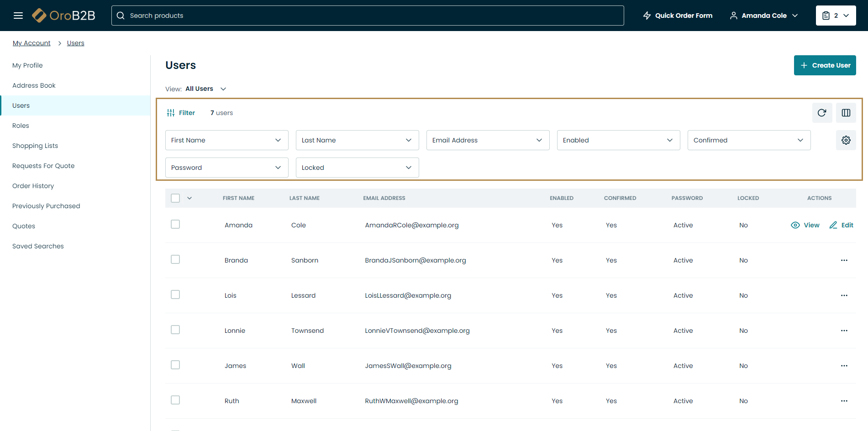Click the Search products field
Viewport: 868px width, 431px height.
point(368,16)
